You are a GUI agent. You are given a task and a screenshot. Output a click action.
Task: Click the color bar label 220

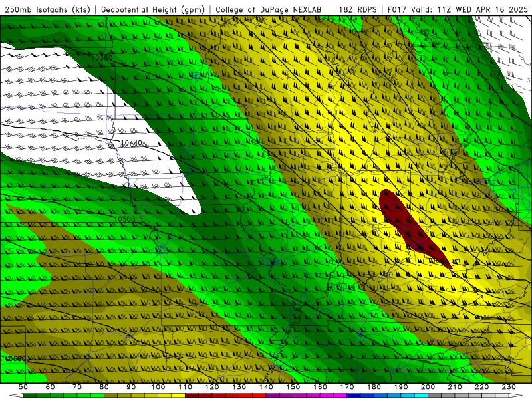click(482, 387)
